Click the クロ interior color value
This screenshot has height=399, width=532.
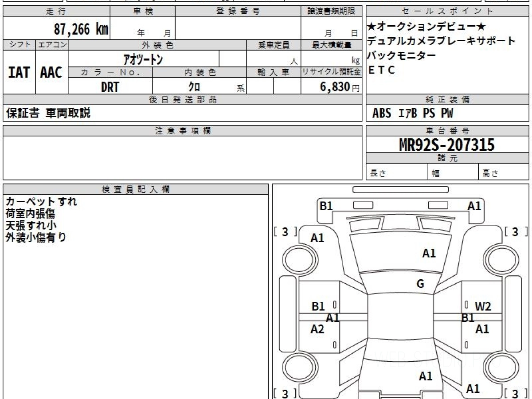coord(194,87)
